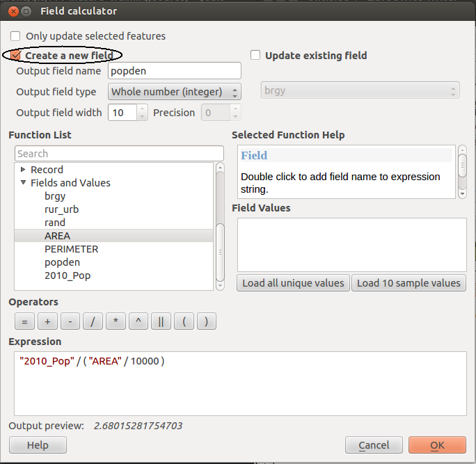Image resolution: width=476 pixels, height=464 pixels.
Task: Click the window maximize button in title bar
Action: pos(26,11)
